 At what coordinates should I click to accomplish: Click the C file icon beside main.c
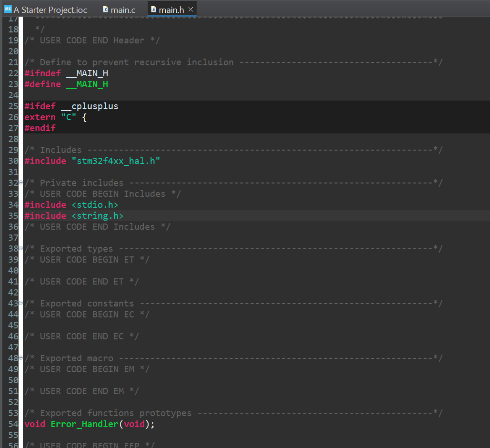coord(106,10)
